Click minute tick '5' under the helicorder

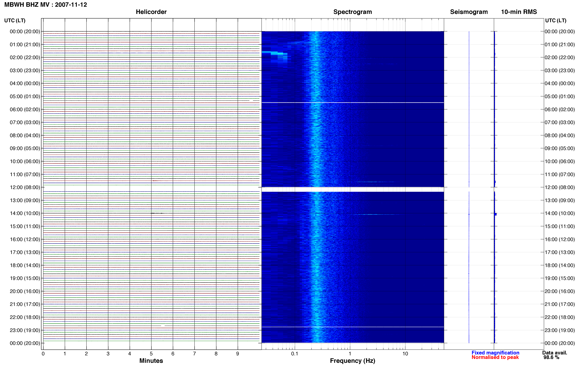151,354
